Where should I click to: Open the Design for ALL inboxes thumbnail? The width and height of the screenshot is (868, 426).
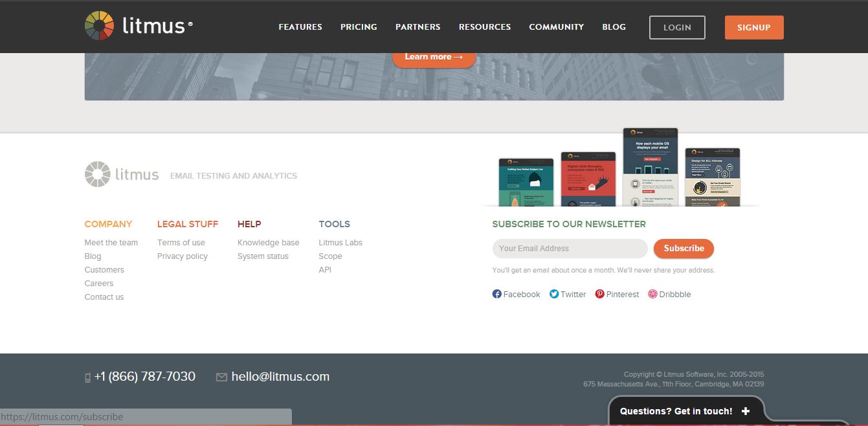(712, 177)
